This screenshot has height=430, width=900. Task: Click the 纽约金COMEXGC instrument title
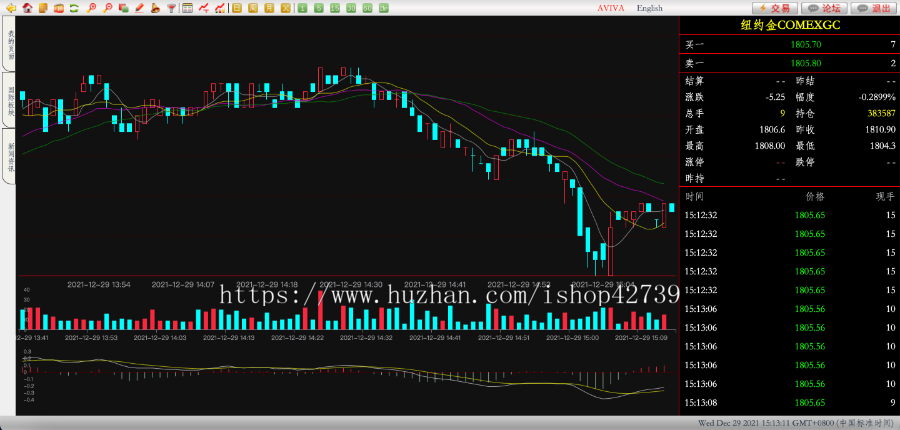789,25
